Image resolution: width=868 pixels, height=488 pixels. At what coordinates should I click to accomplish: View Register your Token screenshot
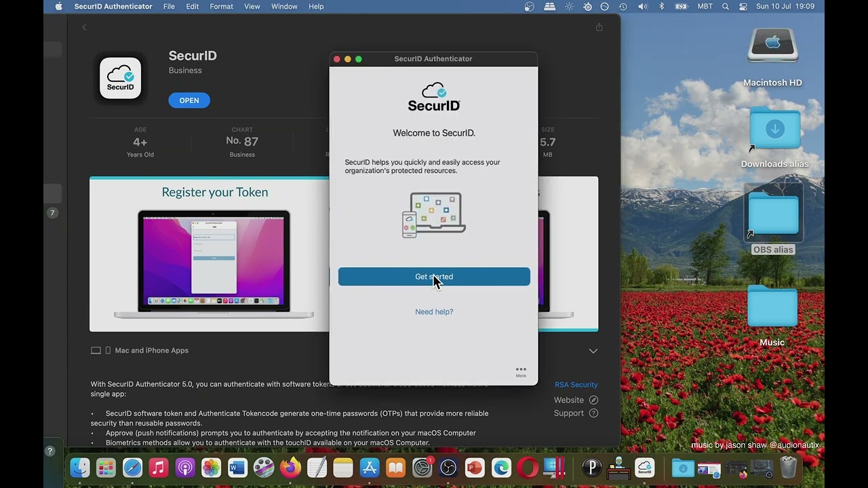(x=210, y=254)
